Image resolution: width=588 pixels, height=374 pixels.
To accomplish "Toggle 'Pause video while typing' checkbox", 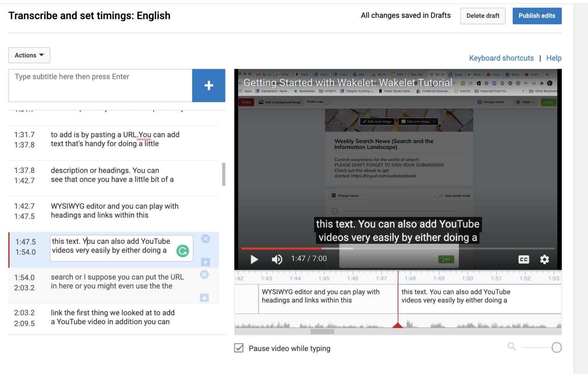I will (239, 348).
